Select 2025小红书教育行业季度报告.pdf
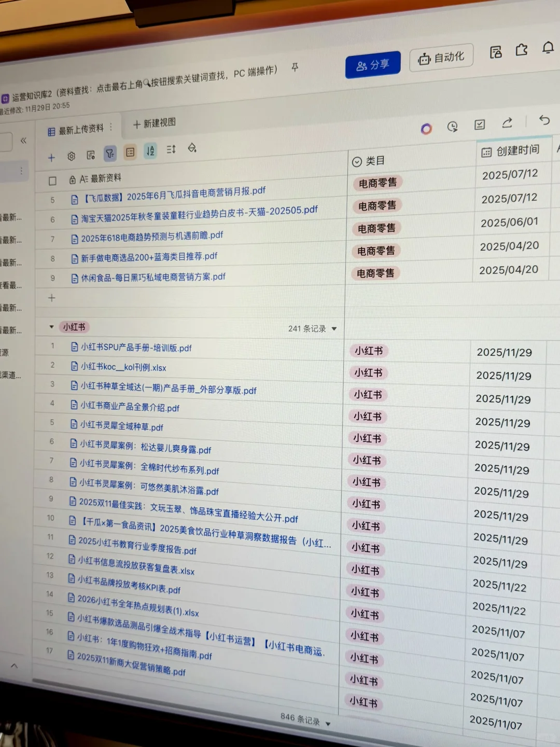Viewport: 560px width, 747px height. 137,545
